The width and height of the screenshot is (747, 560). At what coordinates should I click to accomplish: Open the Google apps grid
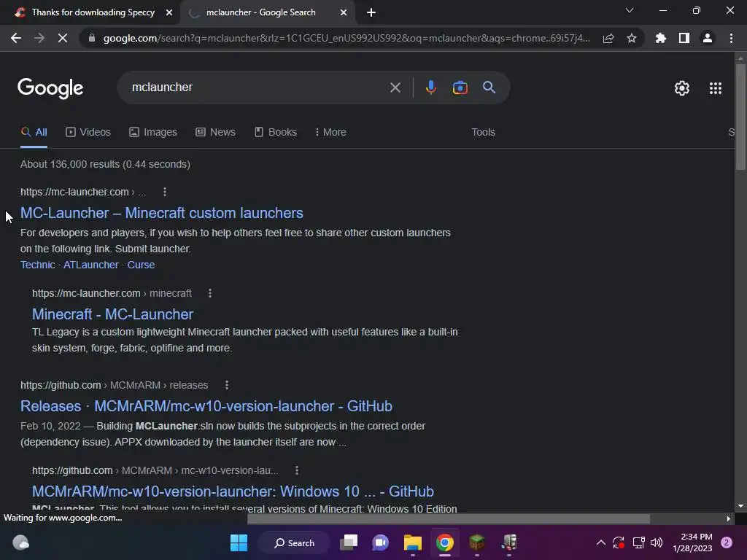(716, 88)
